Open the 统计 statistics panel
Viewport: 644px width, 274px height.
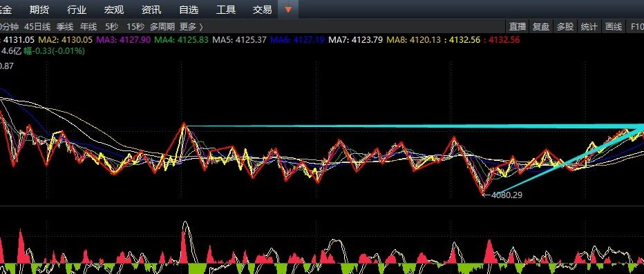pos(589,27)
